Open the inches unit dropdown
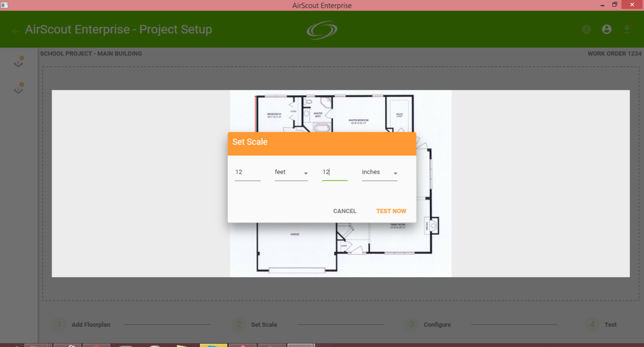The height and width of the screenshot is (347, 644). pos(379,172)
